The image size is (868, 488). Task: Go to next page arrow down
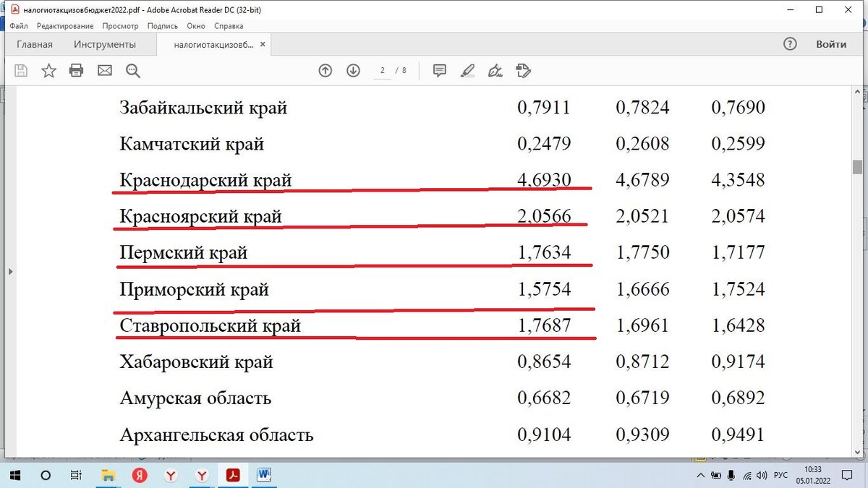click(x=353, y=70)
